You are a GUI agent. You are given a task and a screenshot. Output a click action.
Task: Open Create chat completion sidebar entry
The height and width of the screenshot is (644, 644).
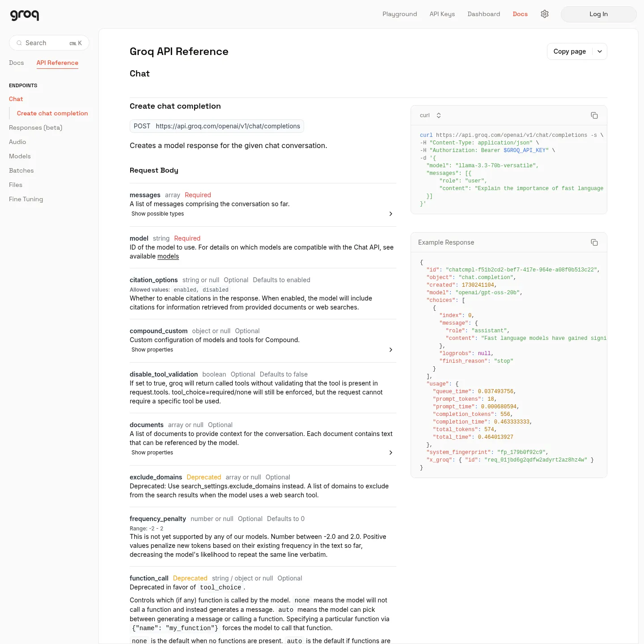click(x=52, y=113)
